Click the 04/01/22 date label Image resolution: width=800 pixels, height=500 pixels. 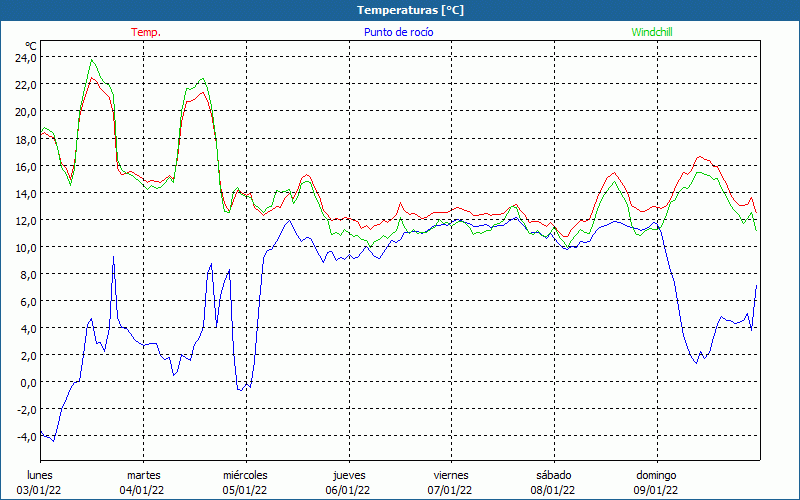[142, 490]
